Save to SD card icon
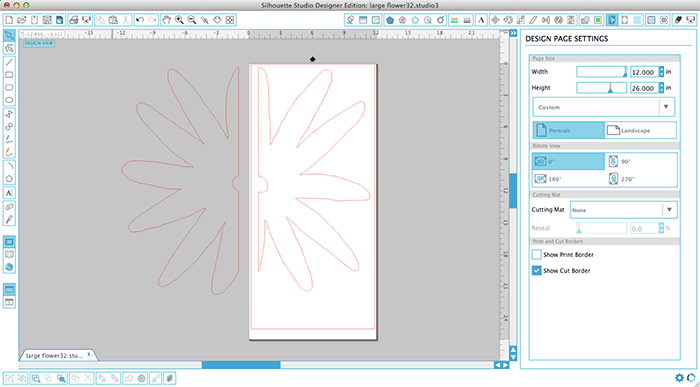Screen dimensions: 700x387 (x=59, y=20)
